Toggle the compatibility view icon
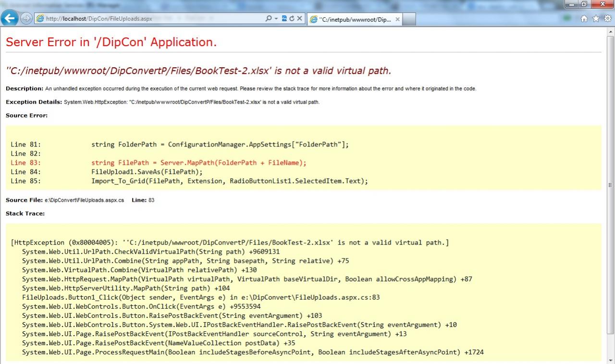This screenshot has width=615, height=364. click(284, 19)
